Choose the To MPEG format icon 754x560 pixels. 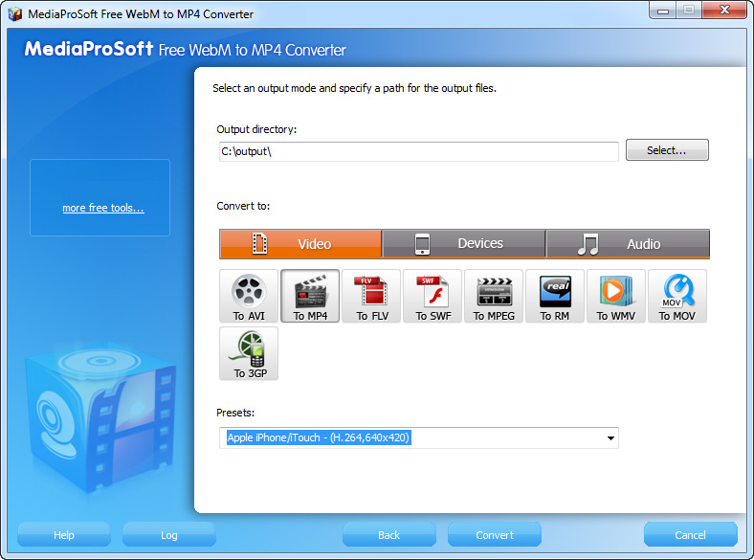pyautogui.click(x=494, y=296)
